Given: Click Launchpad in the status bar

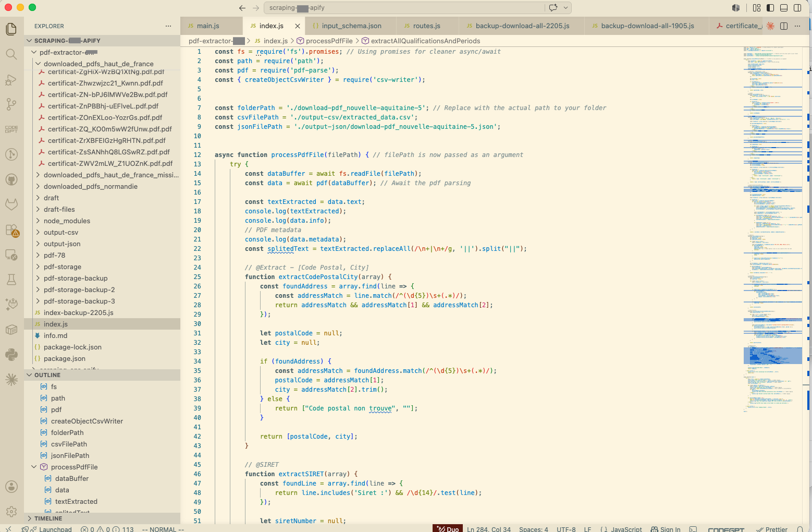Looking at the screenshot, I should [51, 529].
